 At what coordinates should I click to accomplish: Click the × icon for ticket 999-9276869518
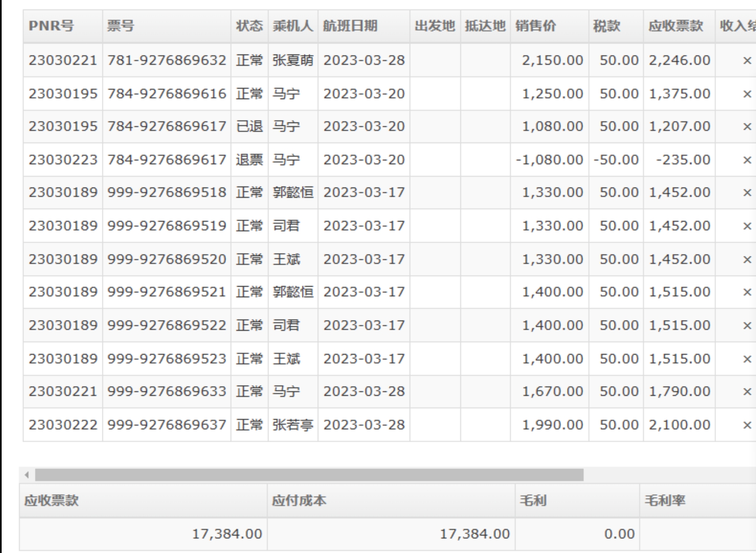pyautogui.click(x=747, y=193)
